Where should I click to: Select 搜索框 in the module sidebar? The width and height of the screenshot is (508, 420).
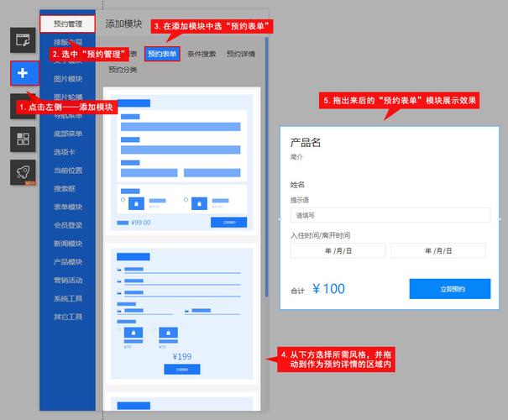coord(64,189)
